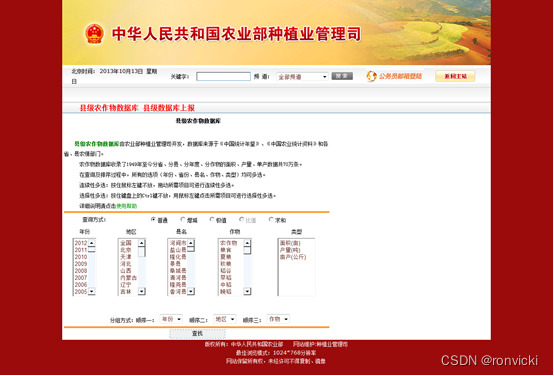Image resolution: width=554 pixels, height=376 pixels.
Task: Select 早稻 in the 作物 list
Action: [226, 278]
